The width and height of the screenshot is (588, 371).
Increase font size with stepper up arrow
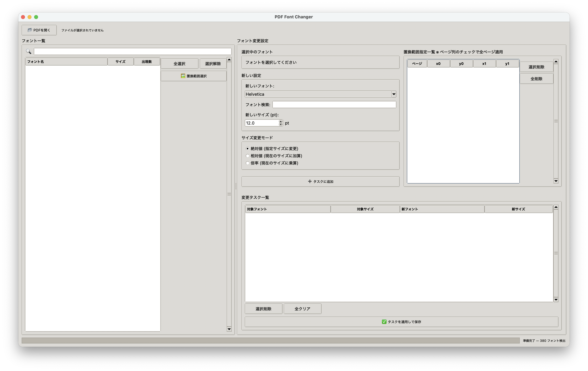[x=281, y=121]
